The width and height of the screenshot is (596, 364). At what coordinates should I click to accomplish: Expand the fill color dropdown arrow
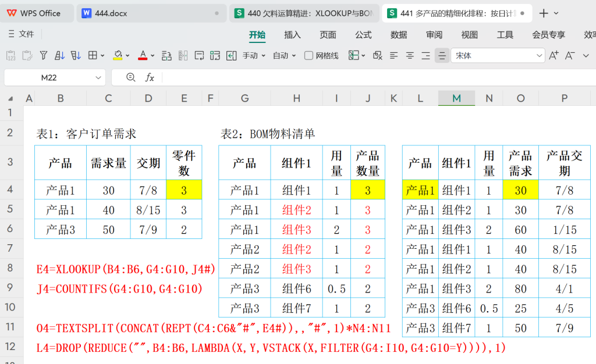pyautogui.click(x=127, y=56)
